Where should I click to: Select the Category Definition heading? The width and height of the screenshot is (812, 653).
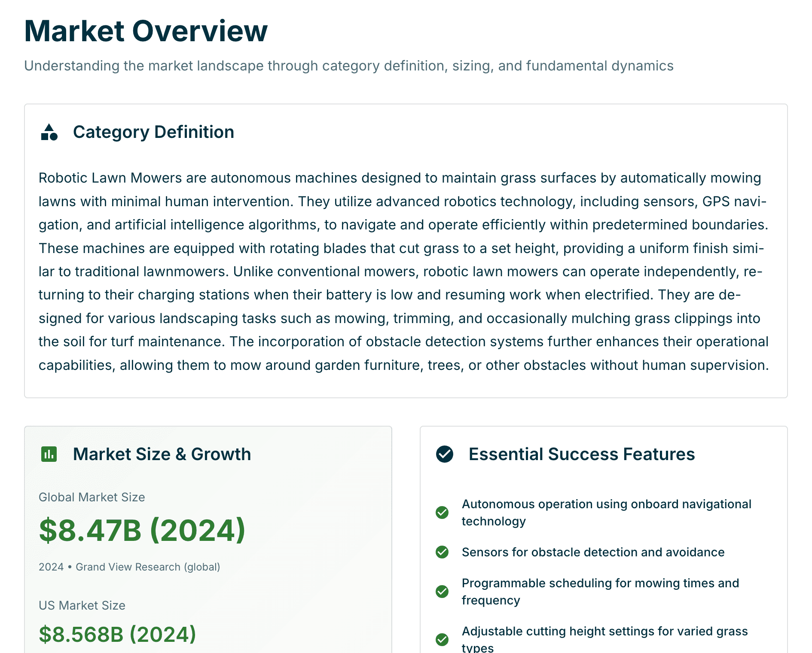(153, 132)
